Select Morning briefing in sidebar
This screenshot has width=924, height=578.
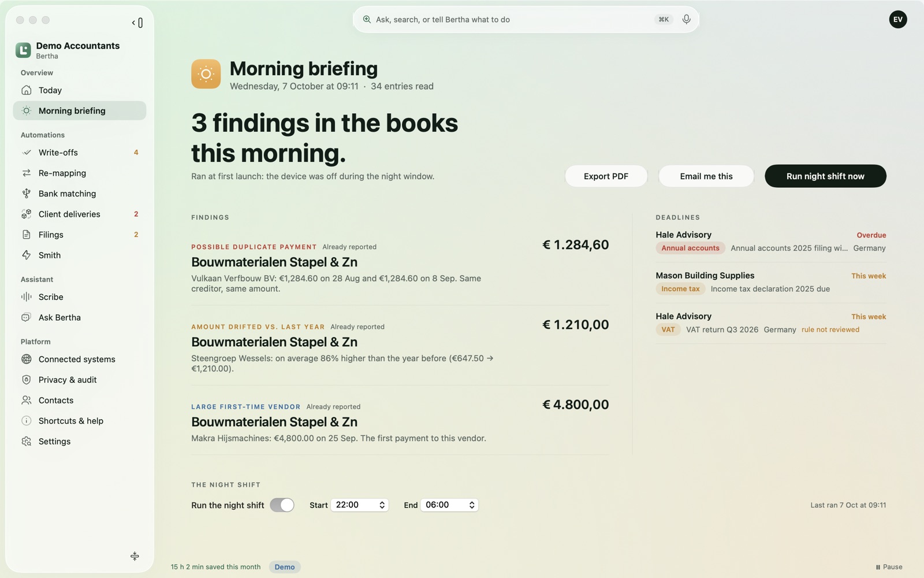click(x=80, y=110)
